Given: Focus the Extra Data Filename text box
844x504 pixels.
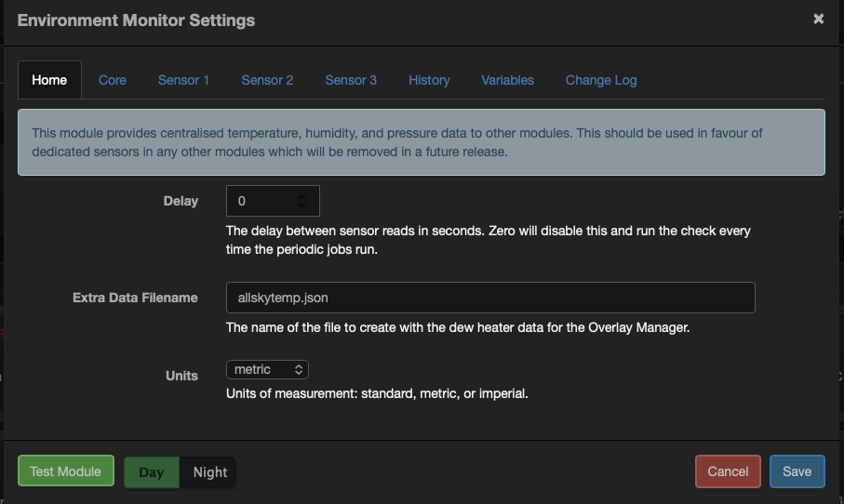Looking at the screenshot, I should (489, 298).
